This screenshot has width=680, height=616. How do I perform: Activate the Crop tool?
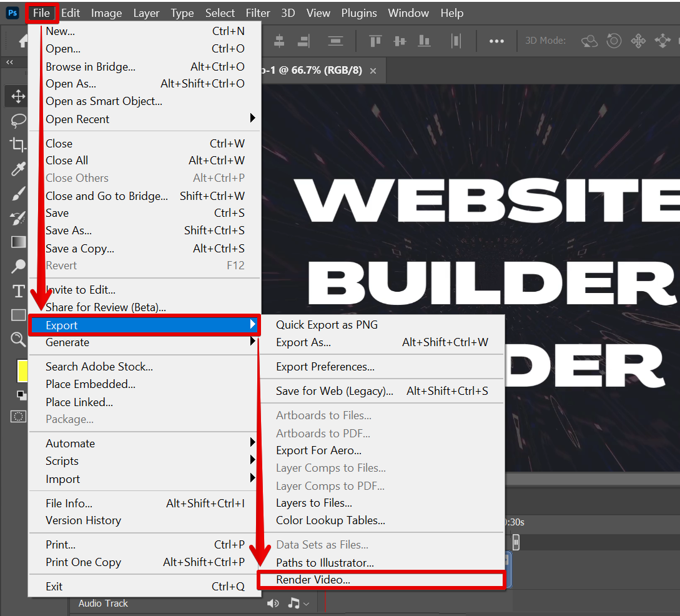click(17, 144)
